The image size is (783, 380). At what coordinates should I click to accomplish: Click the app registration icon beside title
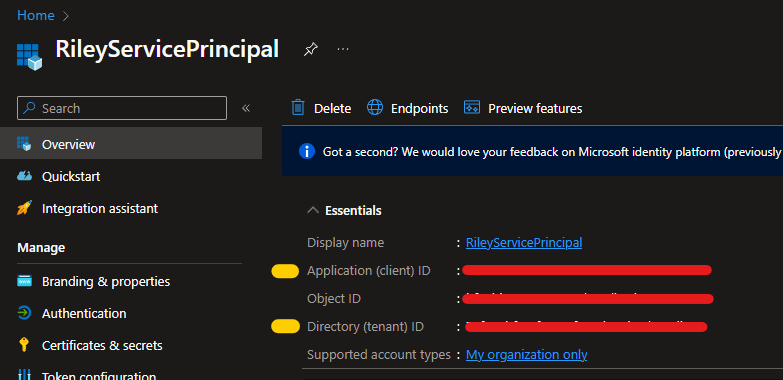29,56
